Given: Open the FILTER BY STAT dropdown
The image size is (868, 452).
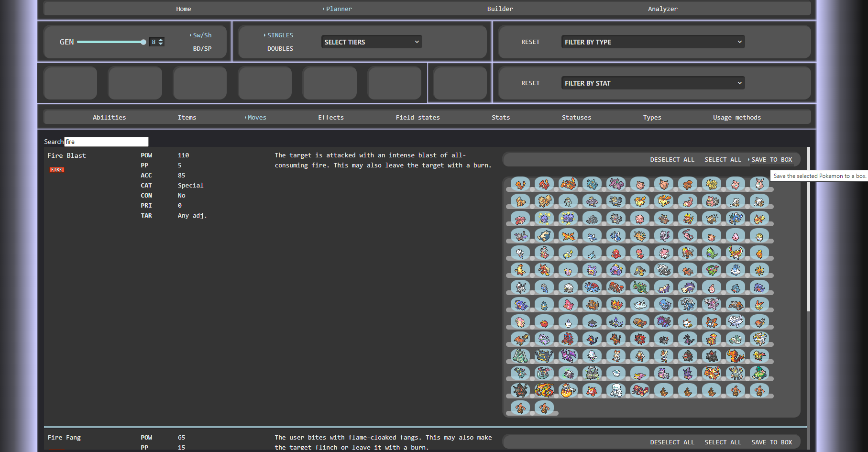Looking at the screenshot, I should (653, 83).
